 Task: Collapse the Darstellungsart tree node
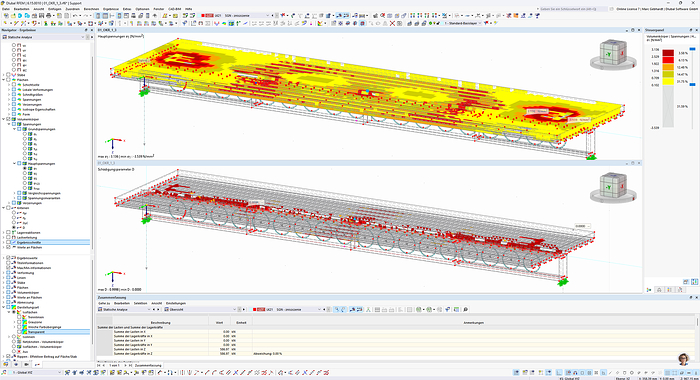point(4,307)
